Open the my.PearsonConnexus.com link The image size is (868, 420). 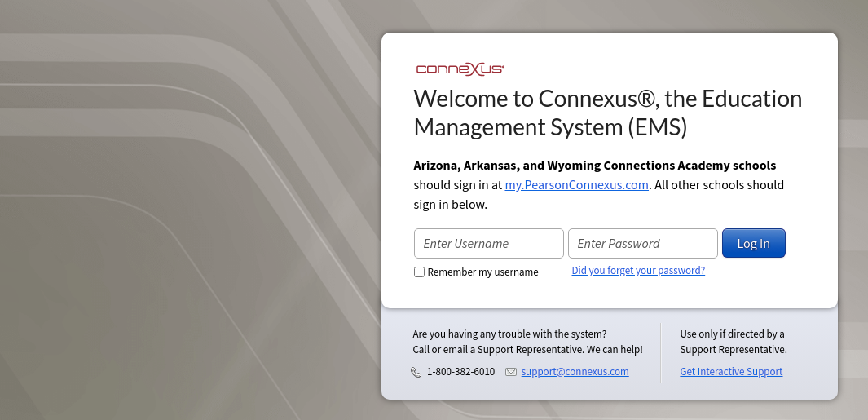[x=576, y=185]
